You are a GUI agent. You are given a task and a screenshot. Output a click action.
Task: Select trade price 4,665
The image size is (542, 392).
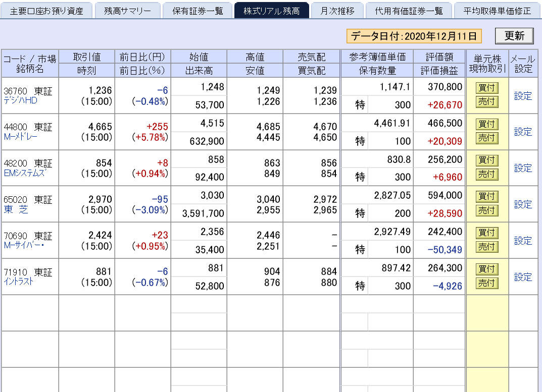[100, 127]
